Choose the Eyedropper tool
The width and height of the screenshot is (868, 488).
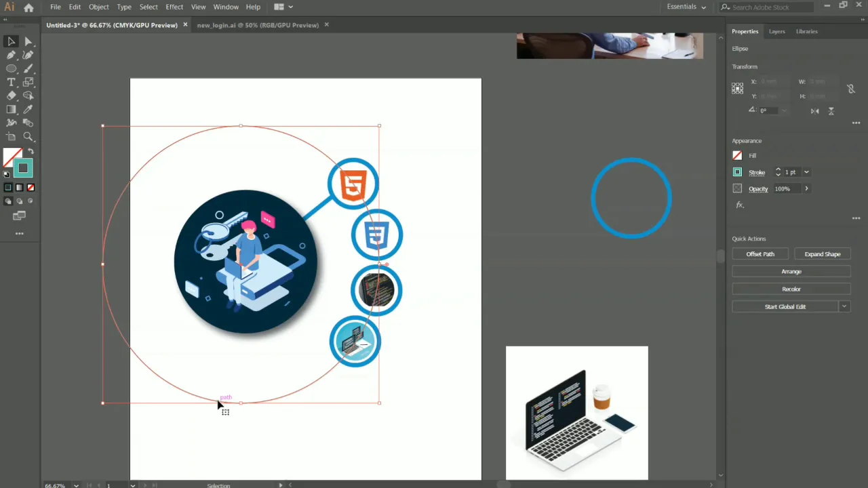28,109
